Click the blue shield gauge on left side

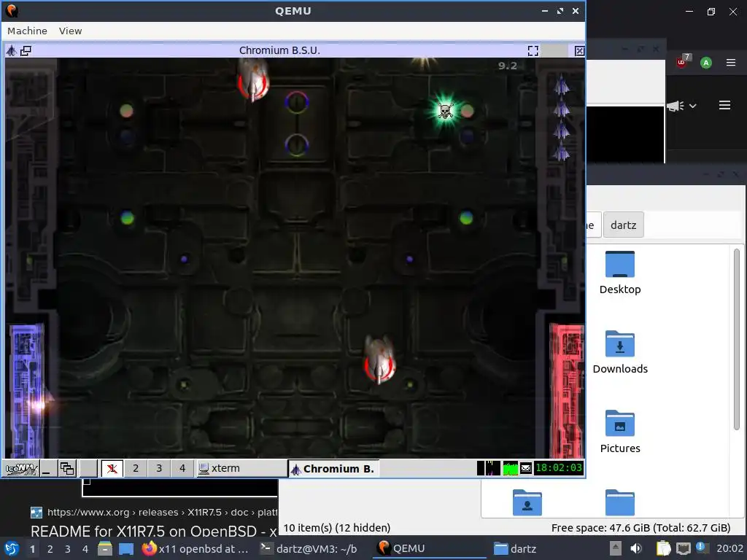click(x=27, y=391)
